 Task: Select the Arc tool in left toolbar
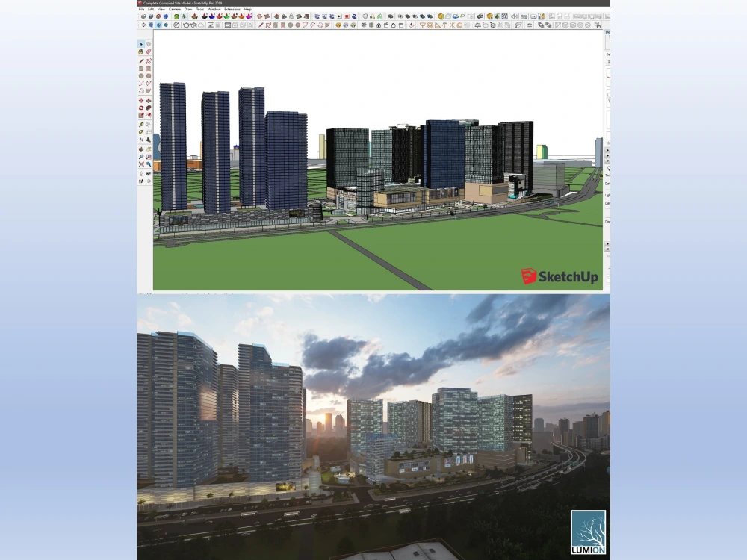coord(141,83)
